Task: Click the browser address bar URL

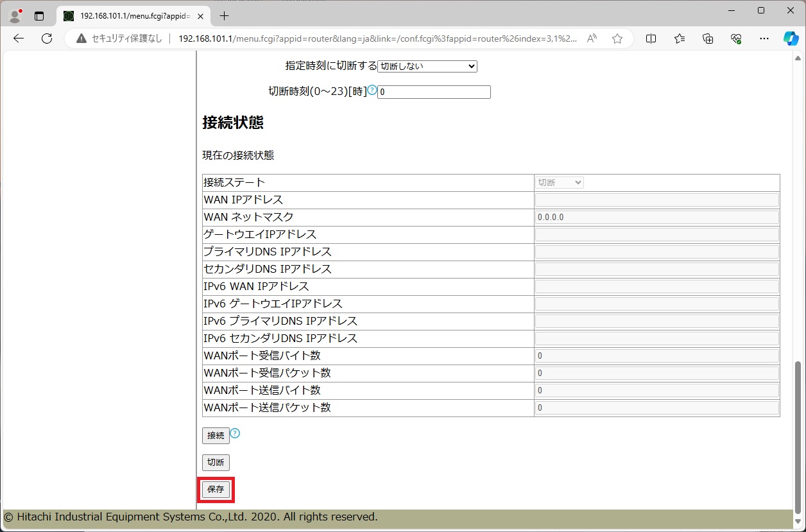Action: click(377, 39)
